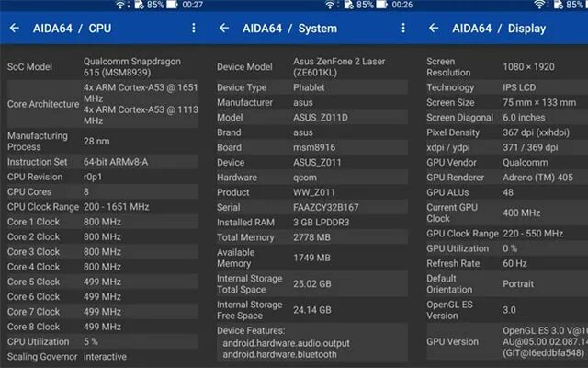Tap the msm8916 board value

pyautogui.click(x=314, y=147)
